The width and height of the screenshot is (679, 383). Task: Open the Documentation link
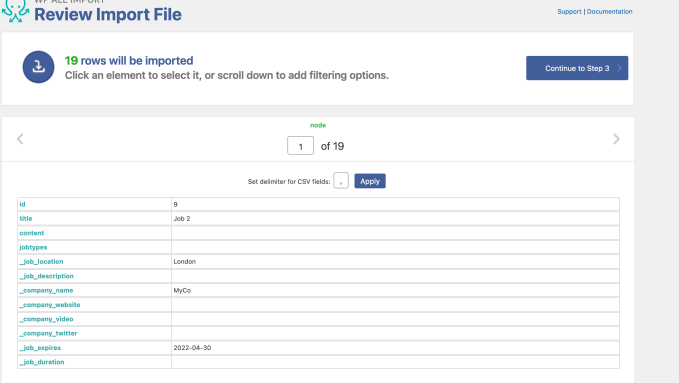tap(609, 12)
